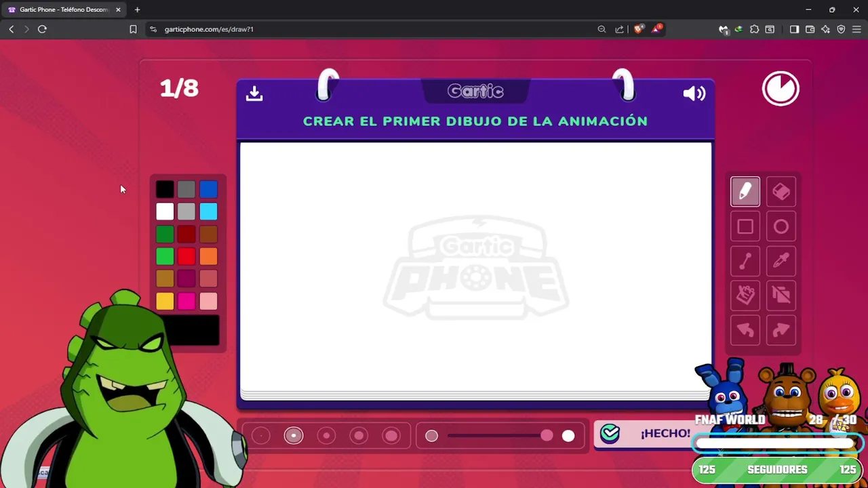Click the browser back arrow
The height and width of the screenshot is (488, 868).
(12, 29)
